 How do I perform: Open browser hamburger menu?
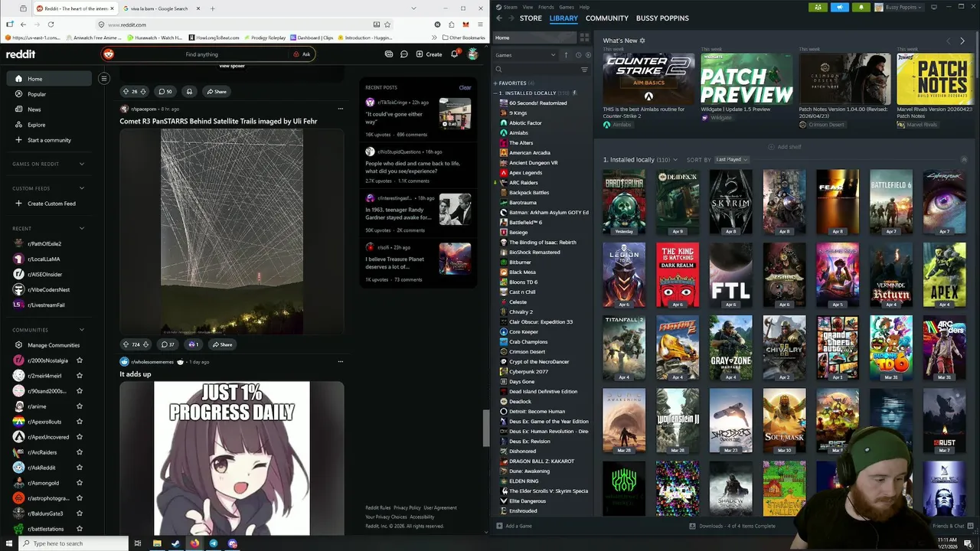coord(480,24)
